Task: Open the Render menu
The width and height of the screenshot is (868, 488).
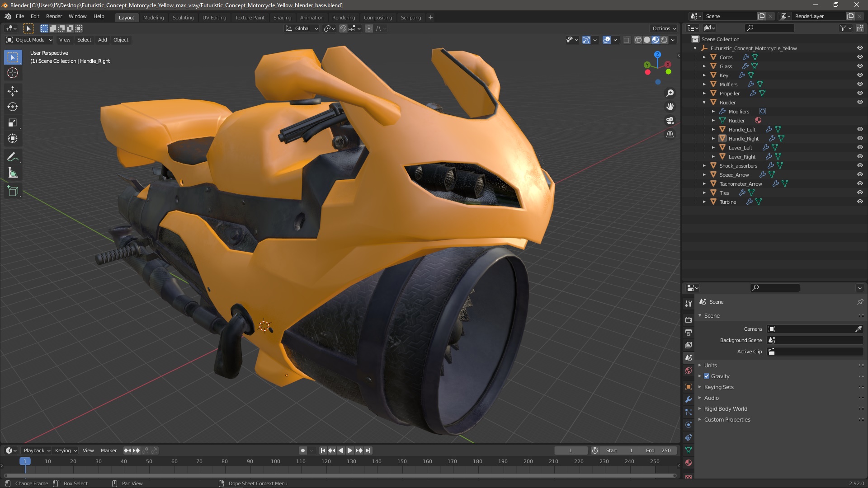Action: (54, 16)
